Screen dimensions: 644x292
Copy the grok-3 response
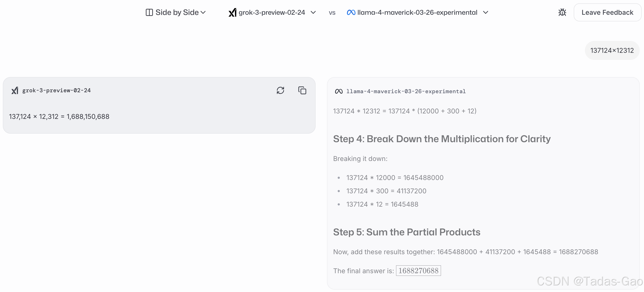pyautogui.click(x=302, y=90)
